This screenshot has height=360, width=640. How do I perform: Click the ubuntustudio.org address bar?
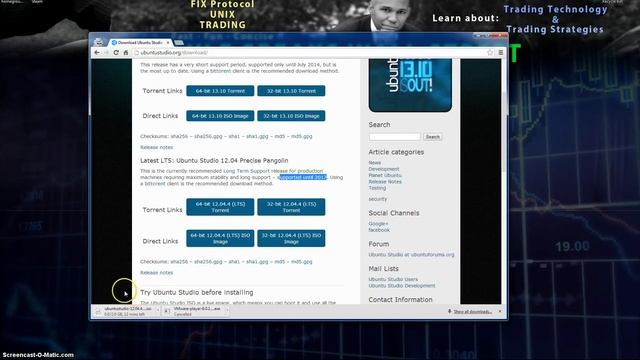click(310, 53)
